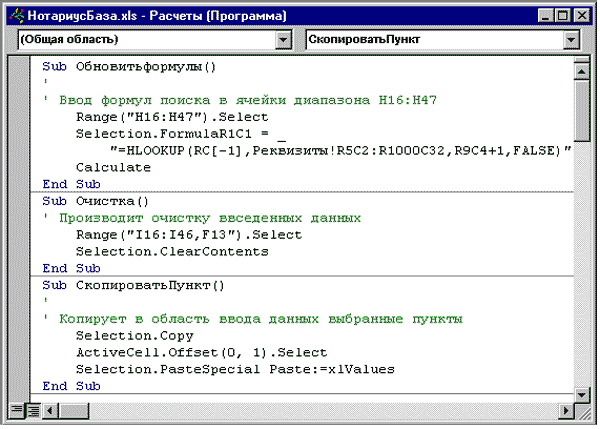
Task: Click horizontal scrollbar right arrow
Action: click(566, 411)
